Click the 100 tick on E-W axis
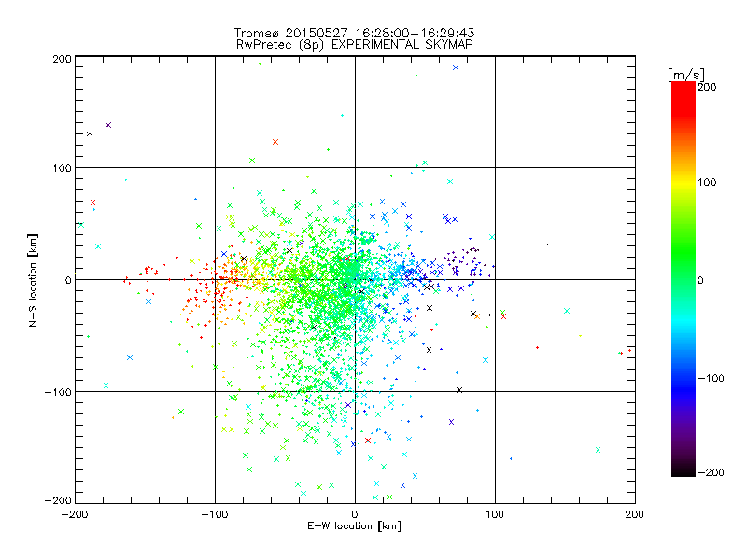The width and height of the screenshot is (747, 560). pos(495,514)
